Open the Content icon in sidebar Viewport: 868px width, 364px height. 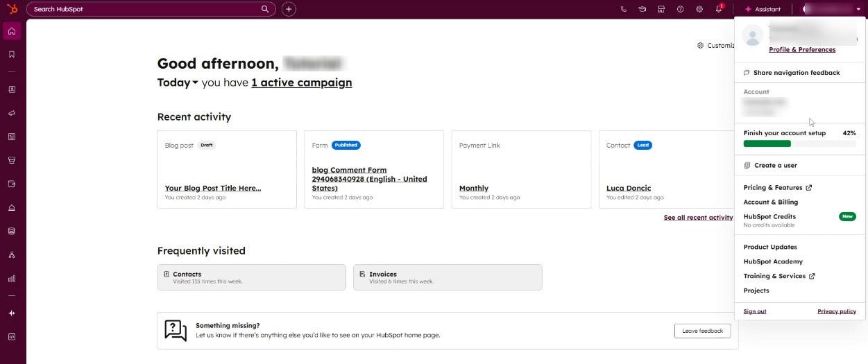[12, 137]
